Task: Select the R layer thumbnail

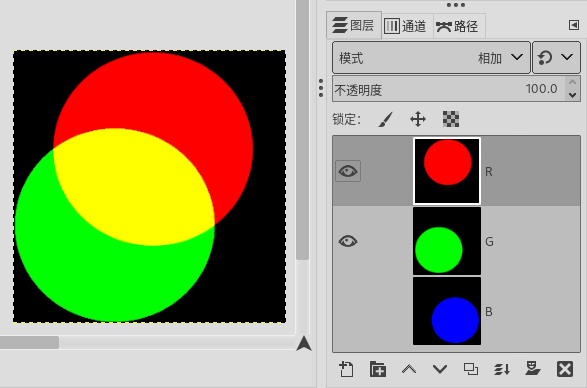Action: 447,171
